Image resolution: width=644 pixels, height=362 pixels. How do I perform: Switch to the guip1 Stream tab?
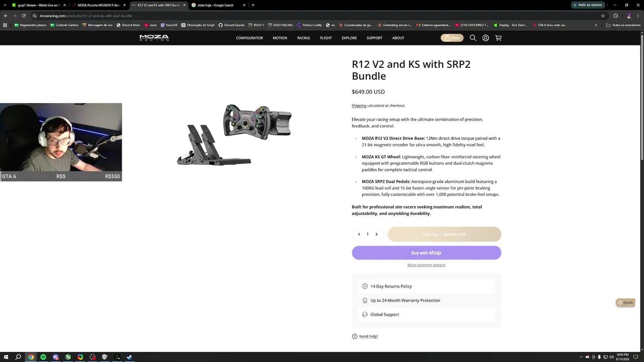(38, 5)
